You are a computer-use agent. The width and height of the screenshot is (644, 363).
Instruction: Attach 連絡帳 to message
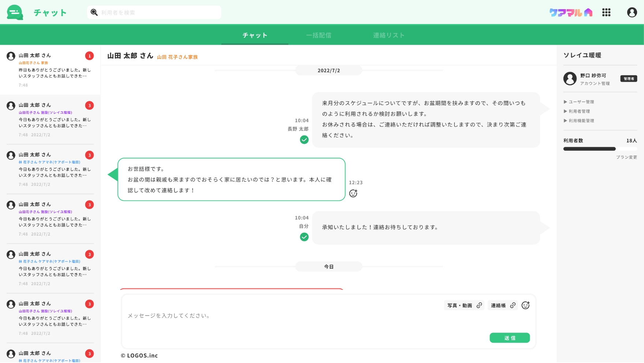pyautogui.click(x=503, y=305)
